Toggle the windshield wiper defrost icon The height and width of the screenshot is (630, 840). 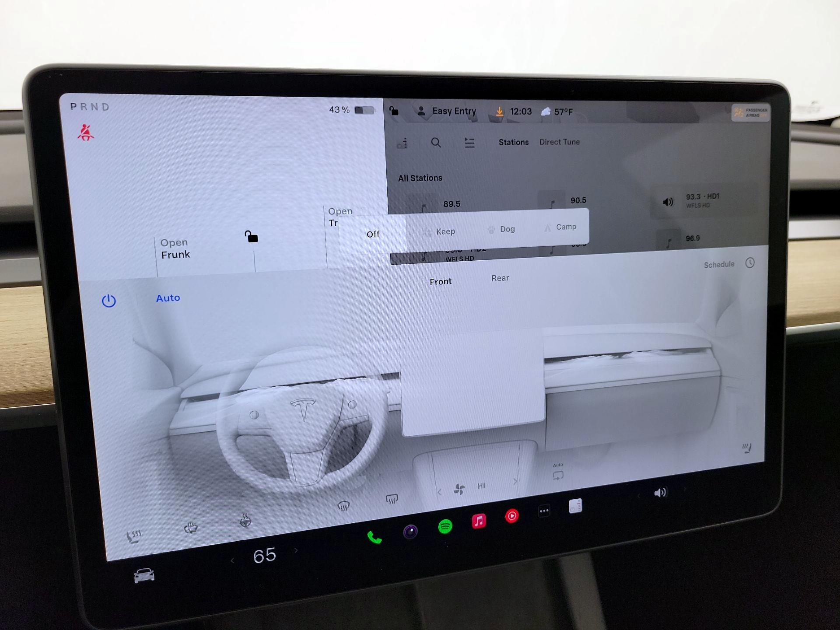pyautogui.click(x=191, y=528)
